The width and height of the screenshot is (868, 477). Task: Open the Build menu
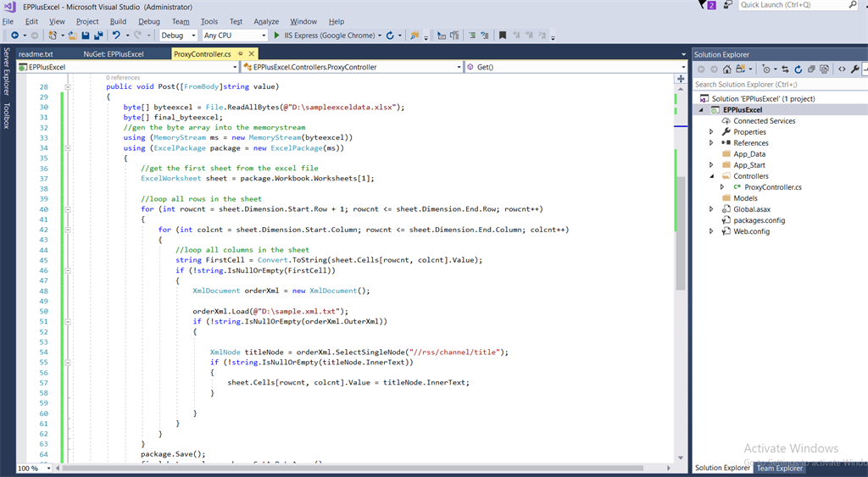tap(118, 21)
